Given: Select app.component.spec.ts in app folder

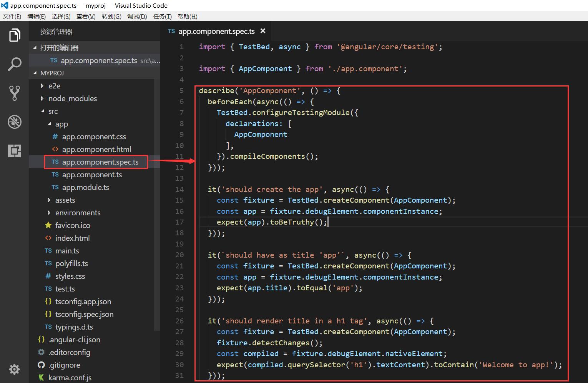Looking at the screenshot, I should [91, 162].
